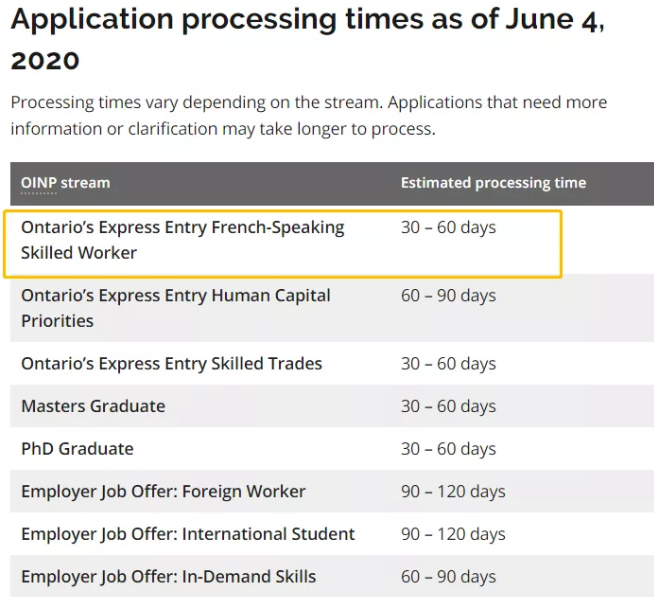Click Foreign Worker 90 – 120 days value
Screen dimensions: 654x597
pos(453,492)
